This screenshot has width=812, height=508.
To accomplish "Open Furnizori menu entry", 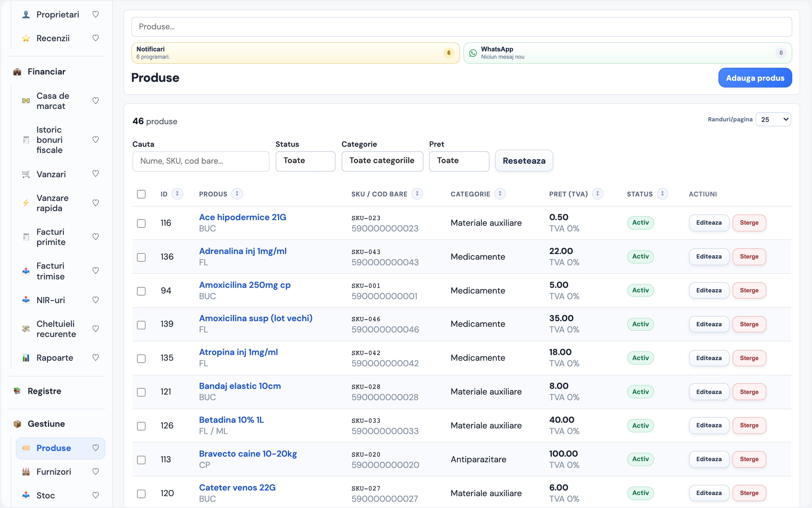I will pos(54,472).
